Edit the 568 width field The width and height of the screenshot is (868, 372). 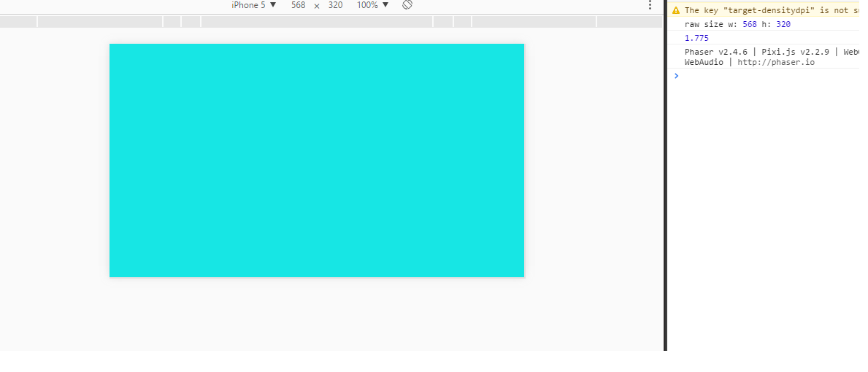pyautogui.click(x=299, y=5)
